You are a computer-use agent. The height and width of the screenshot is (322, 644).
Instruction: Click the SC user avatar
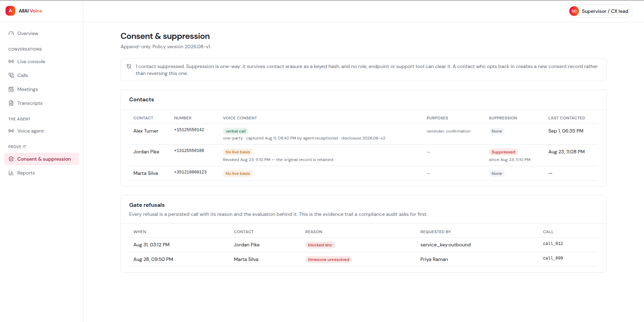(x=574, y=11)
